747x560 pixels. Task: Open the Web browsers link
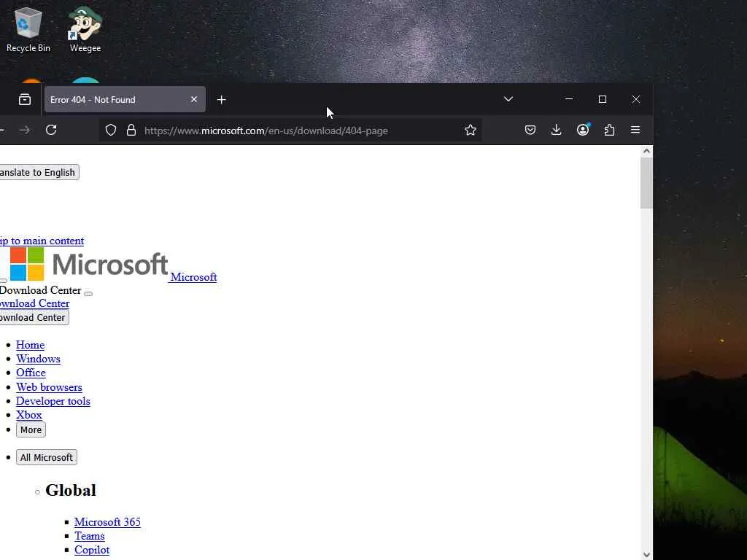coord(49,387)
